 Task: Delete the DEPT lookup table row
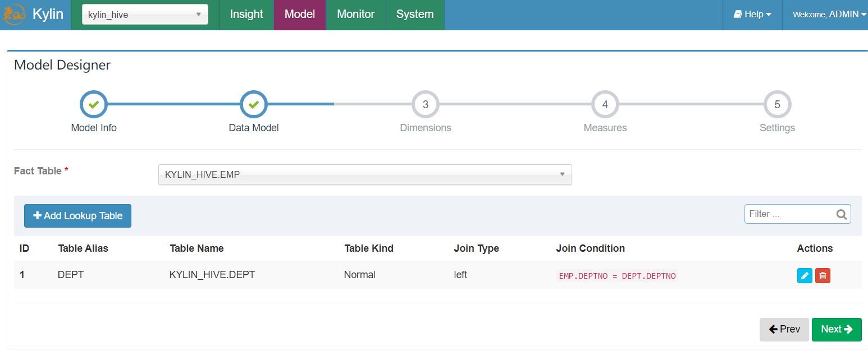pyautogui.click(x=823, y=275)
